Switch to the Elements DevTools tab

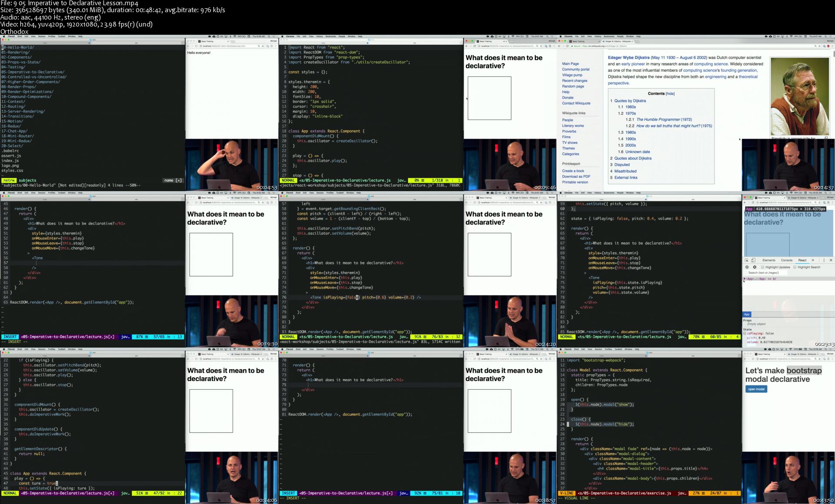click(768, 260)
